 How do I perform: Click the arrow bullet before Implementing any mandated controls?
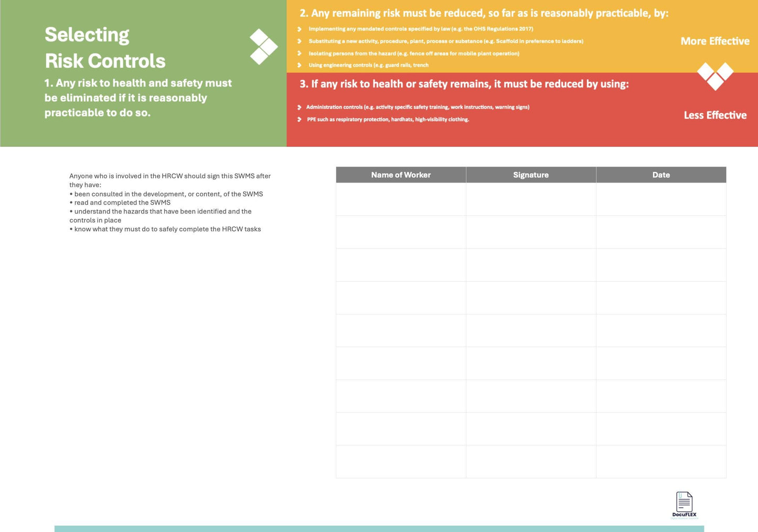pyautogui.click(x=300, y=29)
